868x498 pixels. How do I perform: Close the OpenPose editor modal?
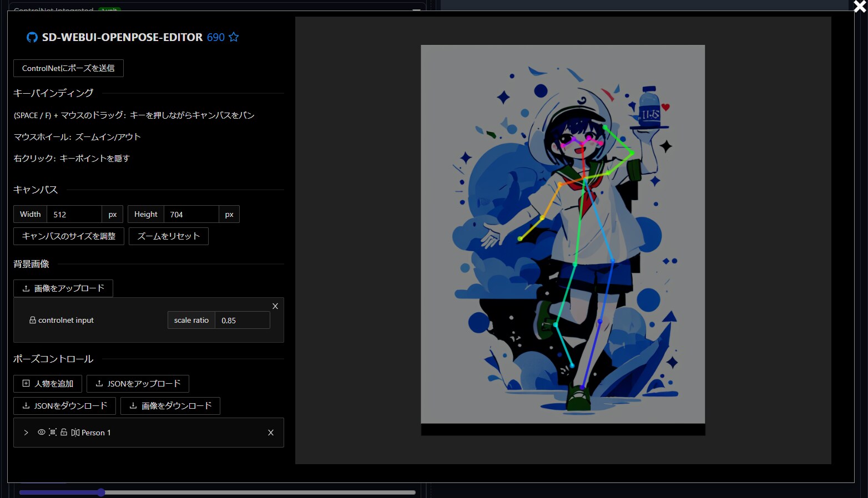tap(860, 6)
